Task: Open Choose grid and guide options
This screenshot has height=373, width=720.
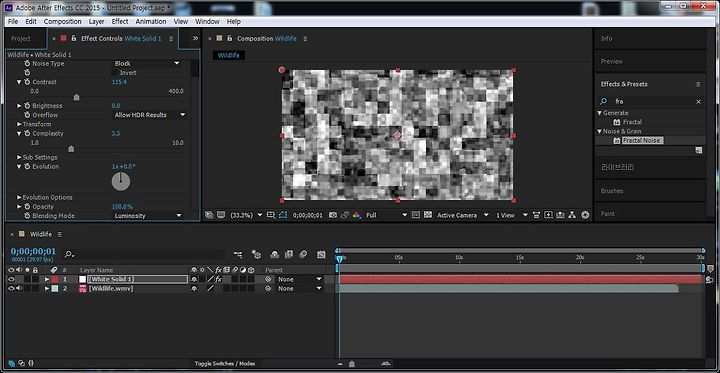Action: coord(271,215)
